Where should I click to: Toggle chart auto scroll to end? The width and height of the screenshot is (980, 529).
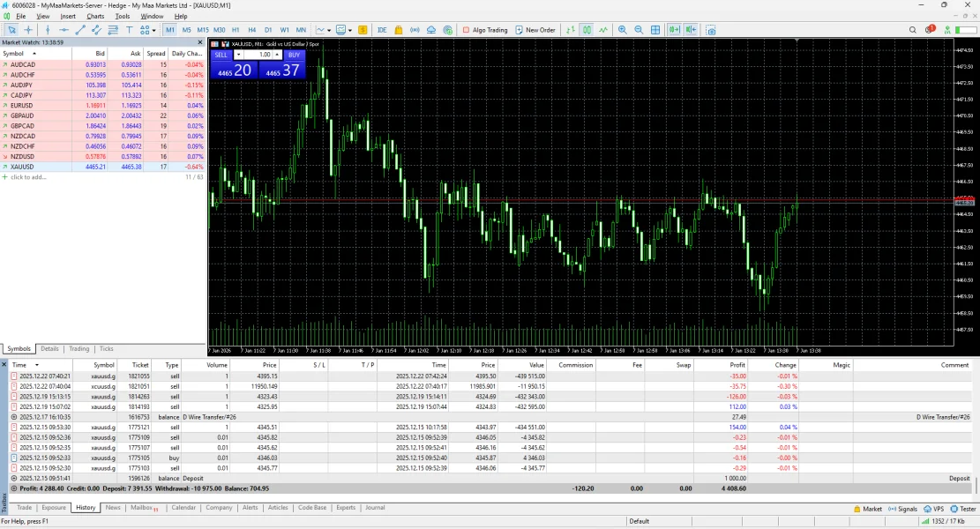click(x=674, y=30)
